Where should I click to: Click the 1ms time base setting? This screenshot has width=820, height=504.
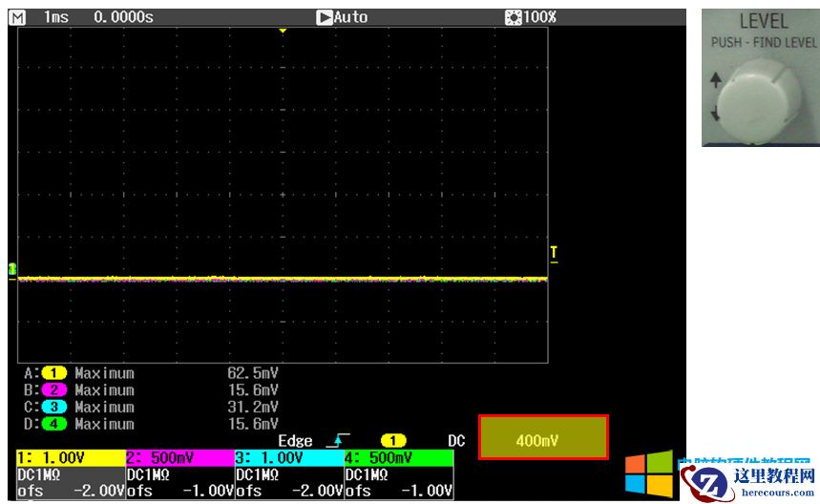[56, 17]
